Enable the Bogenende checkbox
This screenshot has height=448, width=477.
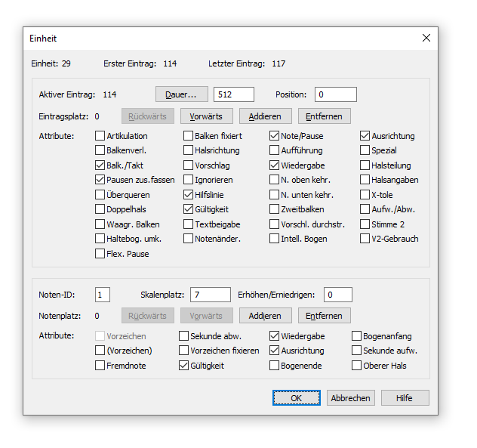click(274, 366)
